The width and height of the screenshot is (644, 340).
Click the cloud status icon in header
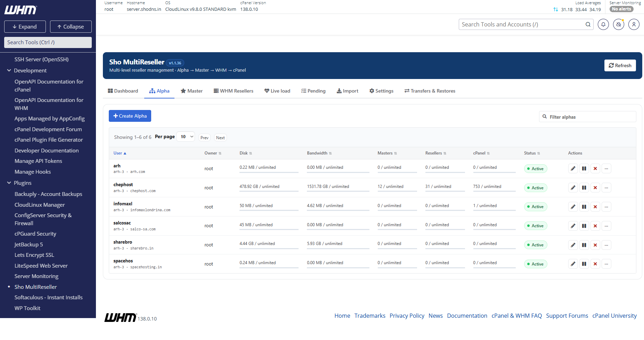click(619, 24)
